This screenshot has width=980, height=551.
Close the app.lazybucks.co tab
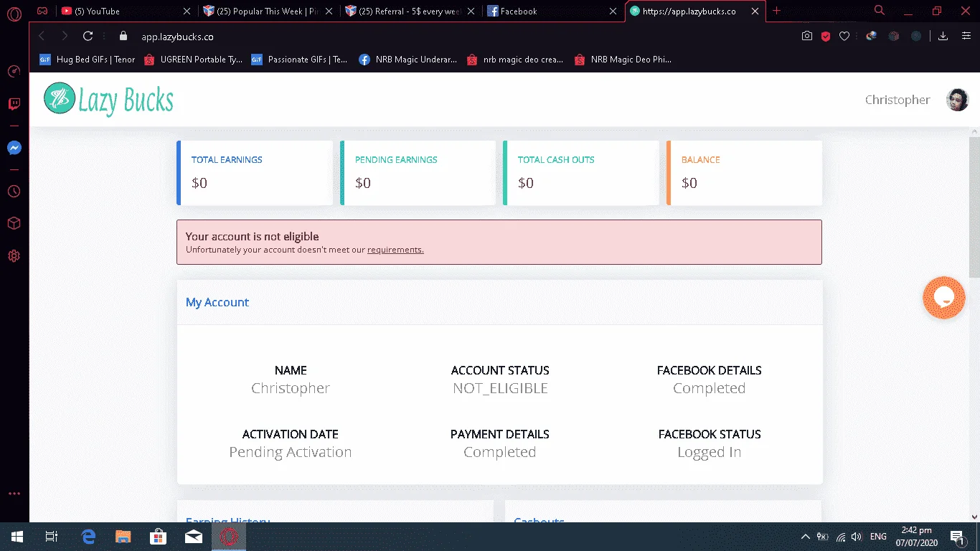point(755,11)
